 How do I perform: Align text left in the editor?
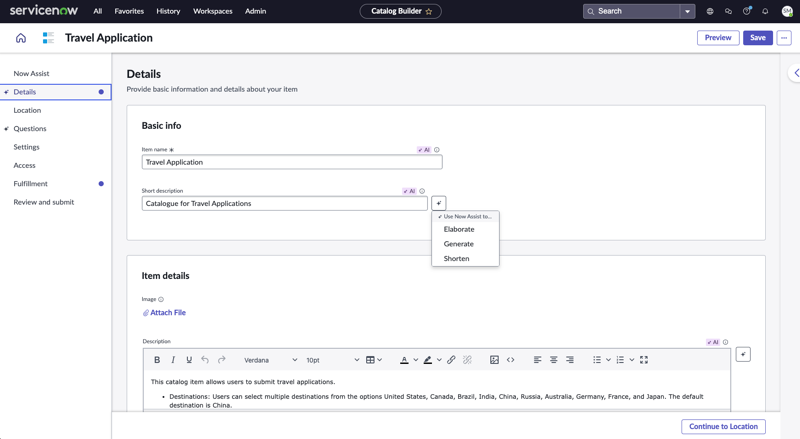537,360
